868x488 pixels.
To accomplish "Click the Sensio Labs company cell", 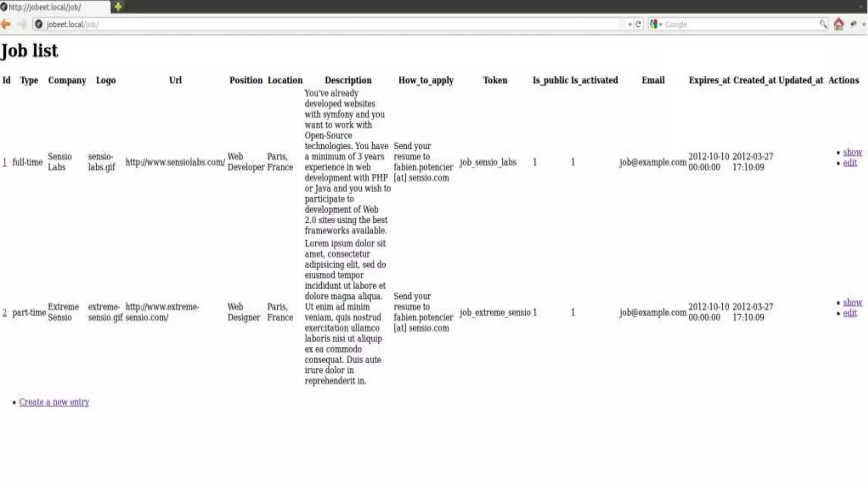I will pyautogui.click(x=60, y=162).
